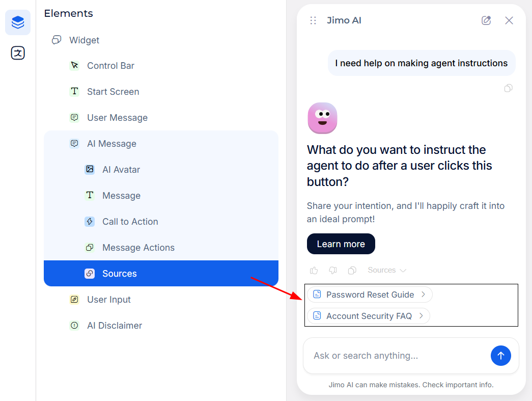Viewport: 532px width, 401px height.
Task: Click the thumbs down icon
Action: (x=333, y=271)
